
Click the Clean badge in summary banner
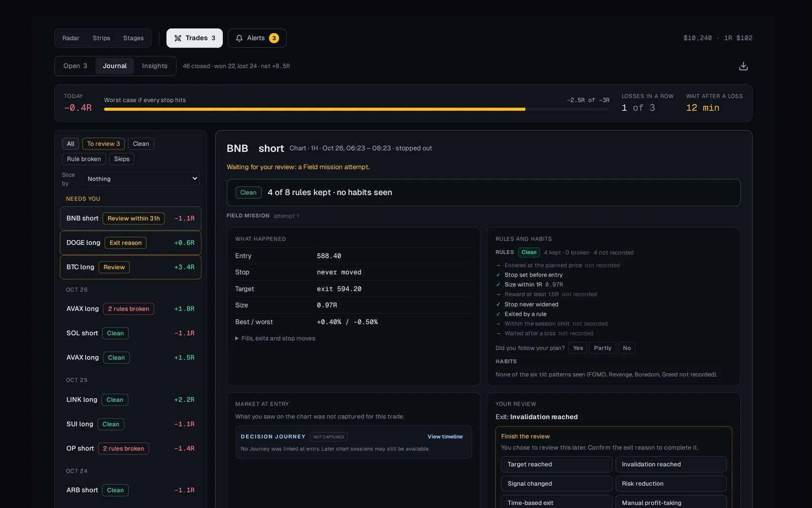pyautogui.click(x=248, y=193)
